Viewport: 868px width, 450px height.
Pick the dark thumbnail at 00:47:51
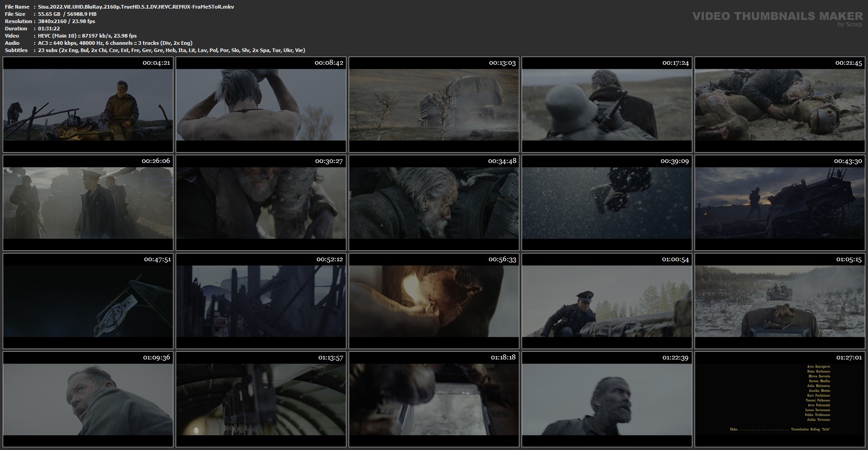88,301
